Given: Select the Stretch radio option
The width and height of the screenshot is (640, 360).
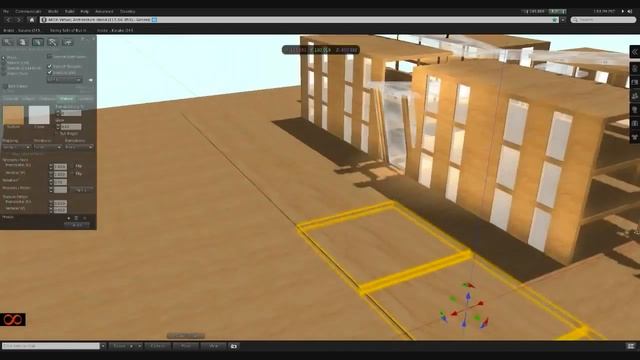Looking at the screenshot, I should tap(4, 68).
